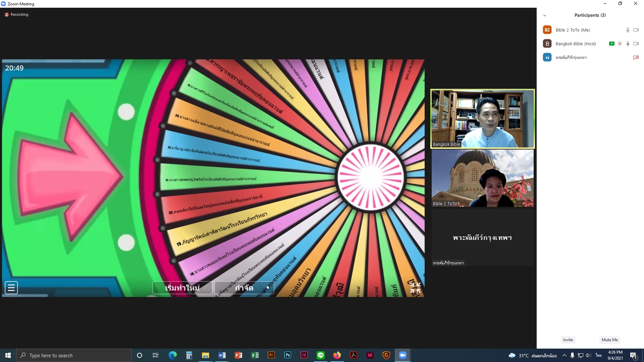The width and height of the screenshot is (644, 362).
Task: Click microphone icon for Bible 2 ToTo
Action: tap(628, 30)
